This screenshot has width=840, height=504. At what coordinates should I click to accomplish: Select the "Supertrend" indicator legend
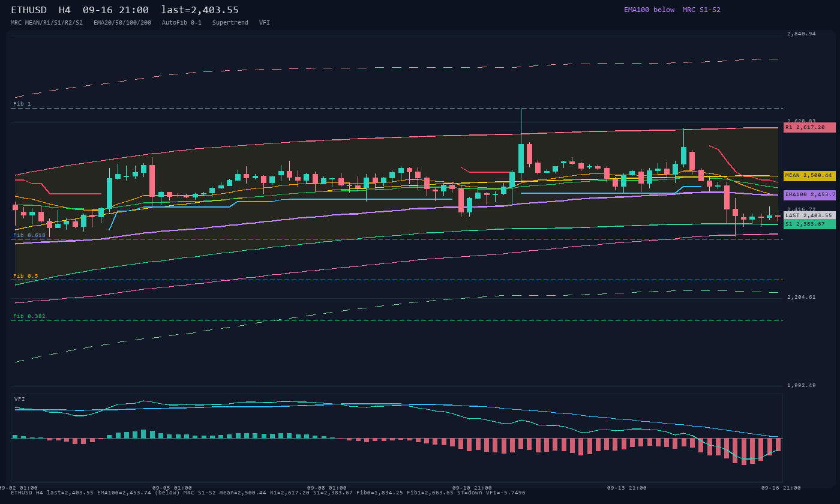coord(230,23)
